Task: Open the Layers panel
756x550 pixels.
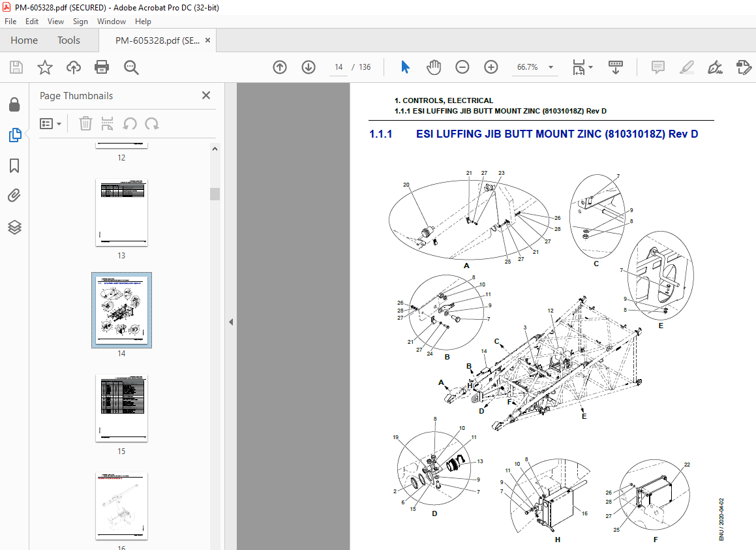Action: pos(14,227)
